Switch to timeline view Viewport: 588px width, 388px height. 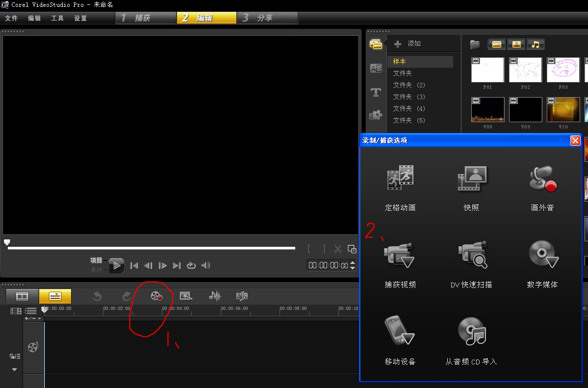tap(55, 296)
